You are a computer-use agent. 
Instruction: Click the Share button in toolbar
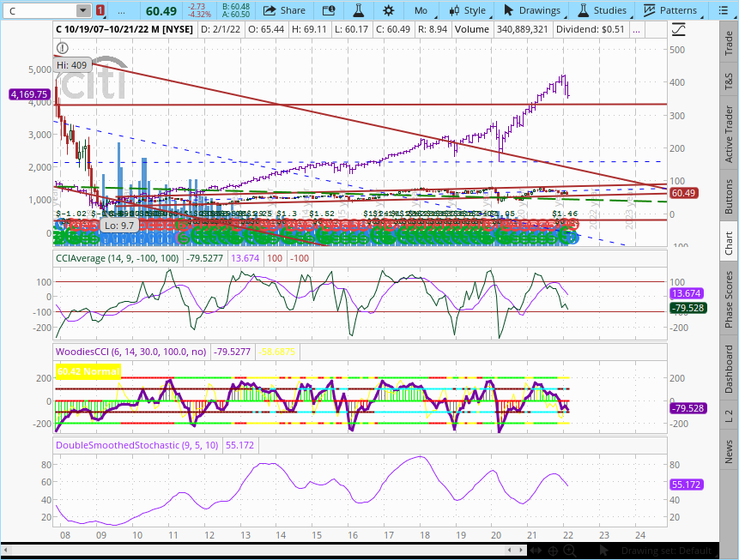tap(283, 10)
